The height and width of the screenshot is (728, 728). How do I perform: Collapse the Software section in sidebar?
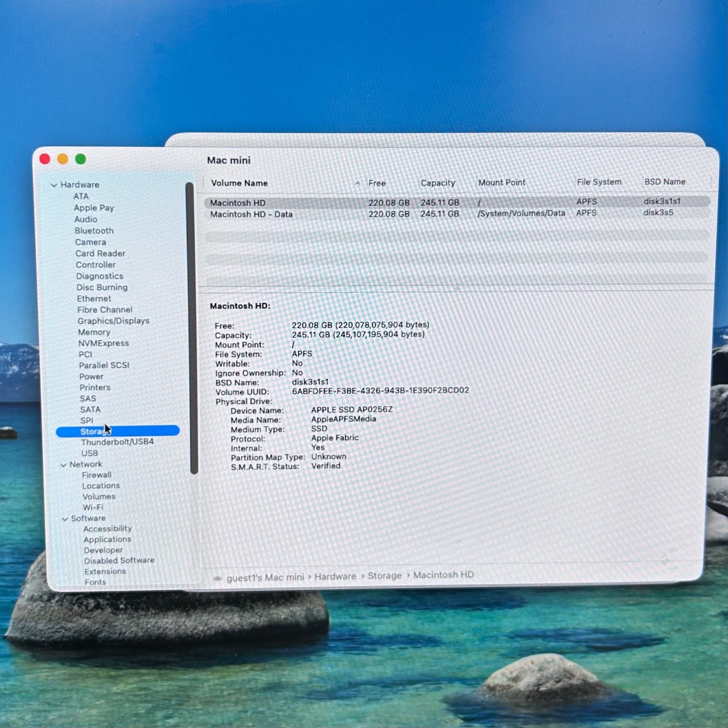click(65, 519)
